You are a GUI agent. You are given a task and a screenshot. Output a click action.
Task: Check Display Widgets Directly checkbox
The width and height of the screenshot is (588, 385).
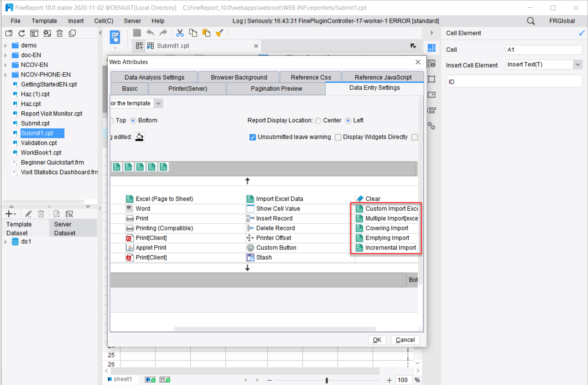(338, 137)
